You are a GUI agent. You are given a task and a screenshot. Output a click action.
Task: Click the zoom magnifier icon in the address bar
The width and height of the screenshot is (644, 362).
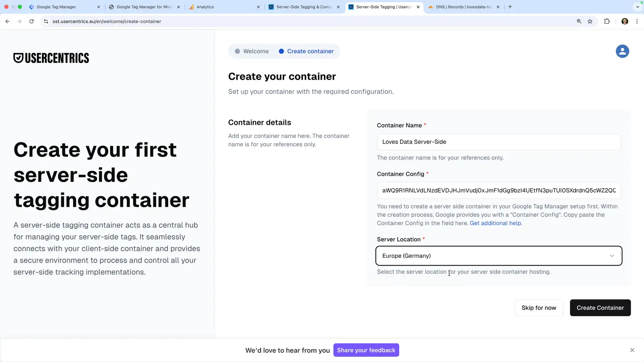point(579,21)
